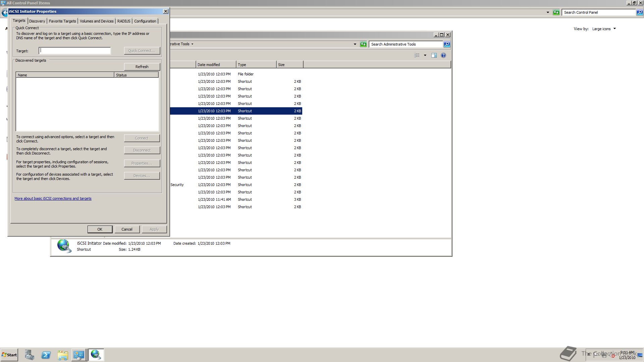Click OK in iSCSI Initiator Properties

tap(100, 229)
